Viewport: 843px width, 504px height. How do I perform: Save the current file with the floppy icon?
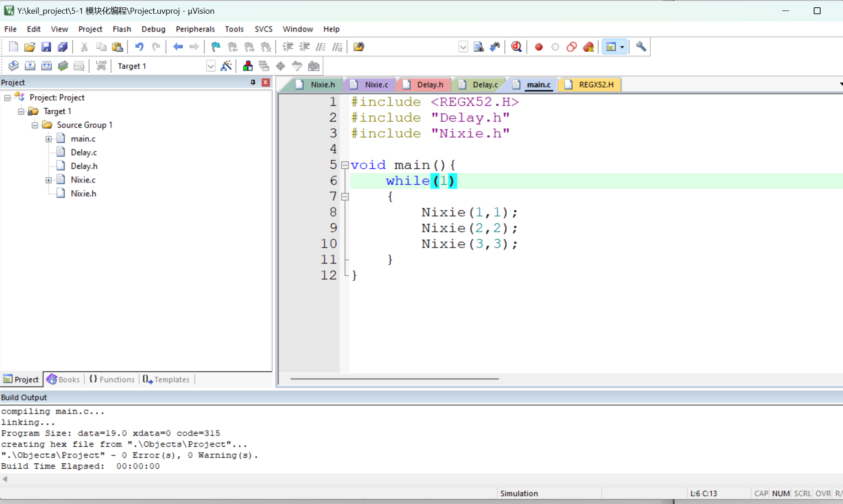pyautogui.click(x=46, y=47)
